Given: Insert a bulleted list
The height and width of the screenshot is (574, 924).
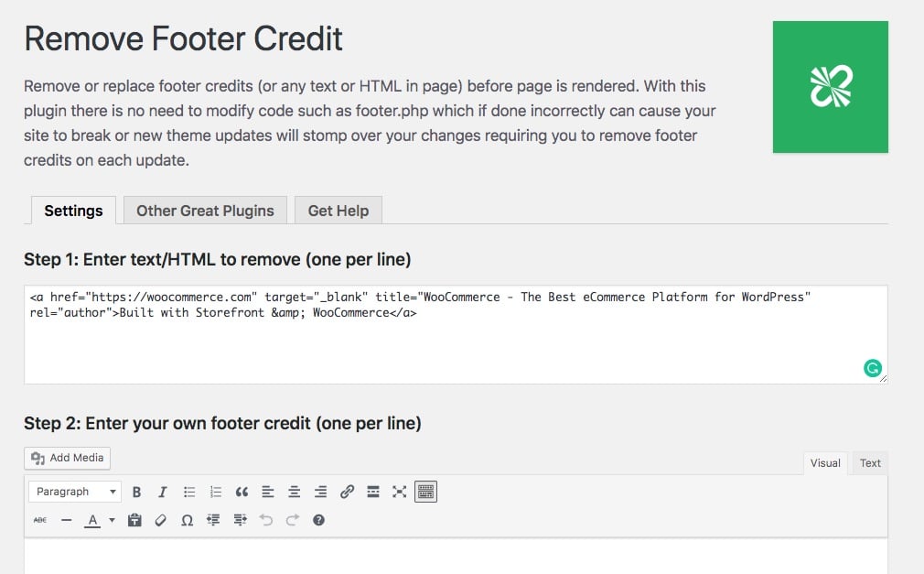Looking at the screenshot, I should coord(188,492).
